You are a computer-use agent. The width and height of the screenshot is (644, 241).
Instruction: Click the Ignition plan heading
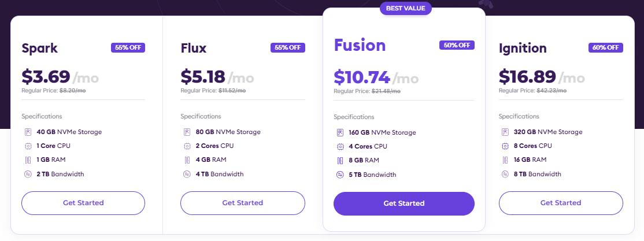pyautogui.click(x=523, y=48)
